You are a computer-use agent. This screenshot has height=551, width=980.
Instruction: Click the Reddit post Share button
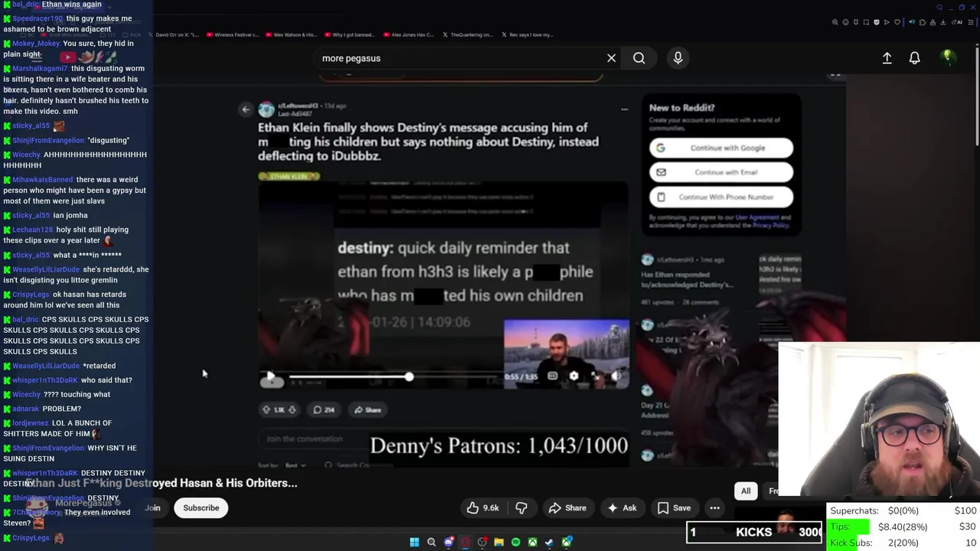pyautogui.click(x=367, y=409)
